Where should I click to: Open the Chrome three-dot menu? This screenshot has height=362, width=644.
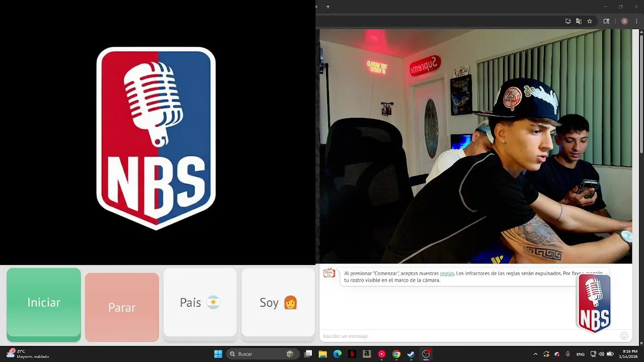click(636, 21)
